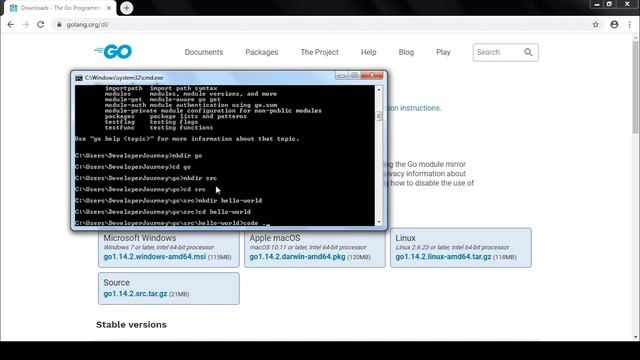
Task: Close the cmd.exe window
Action: (372, 76)
